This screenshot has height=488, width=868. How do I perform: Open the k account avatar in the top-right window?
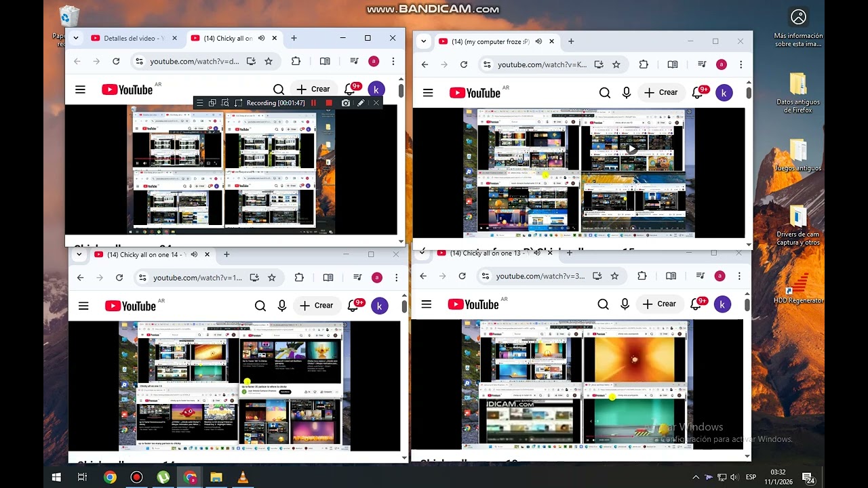724,93
